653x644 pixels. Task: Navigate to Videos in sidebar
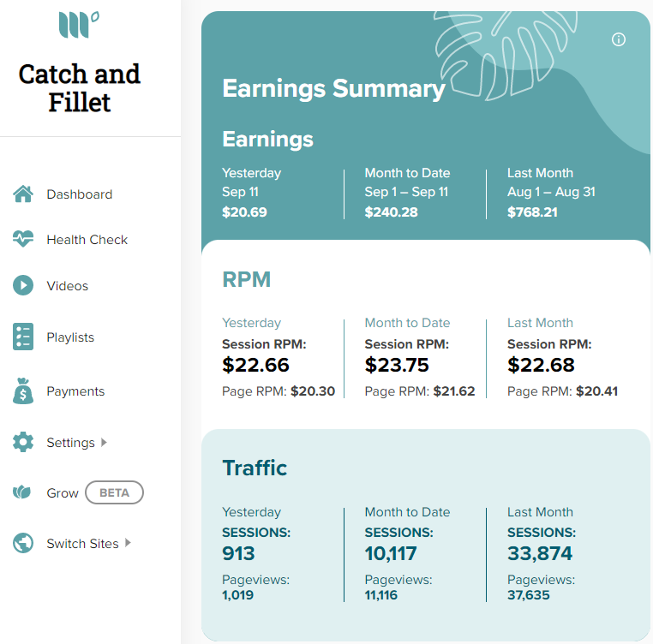click(x=68, y=286)
